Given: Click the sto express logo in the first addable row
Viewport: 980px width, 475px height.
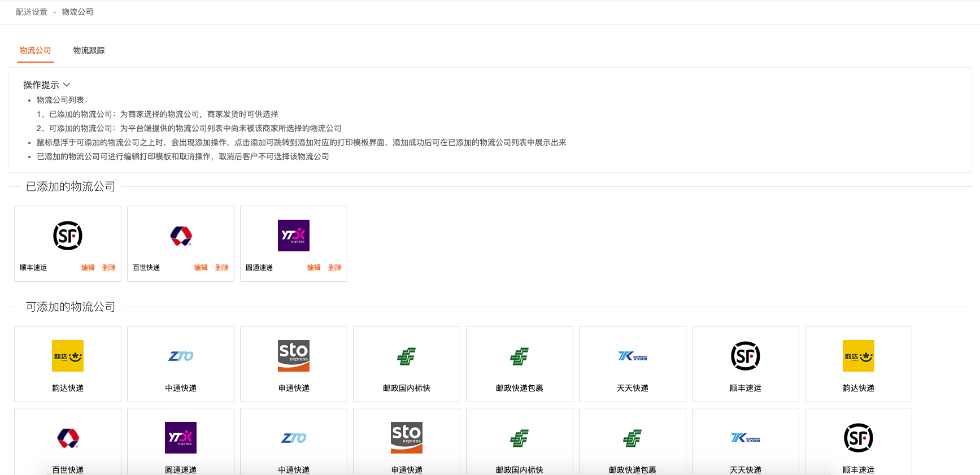Looking at the screenshot, I should click(x=294, y=356).
